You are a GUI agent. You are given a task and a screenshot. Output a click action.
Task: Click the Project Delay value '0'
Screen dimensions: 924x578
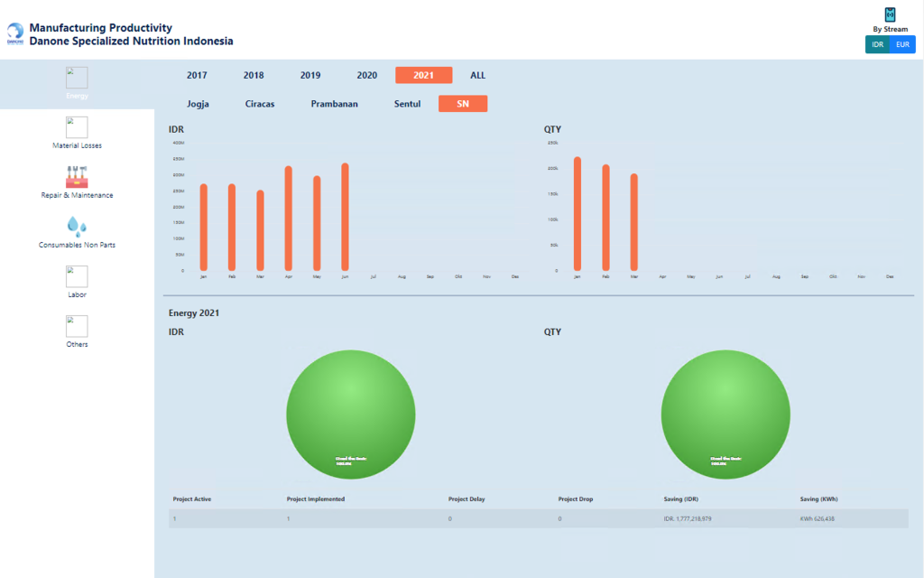tap(449, 519)
